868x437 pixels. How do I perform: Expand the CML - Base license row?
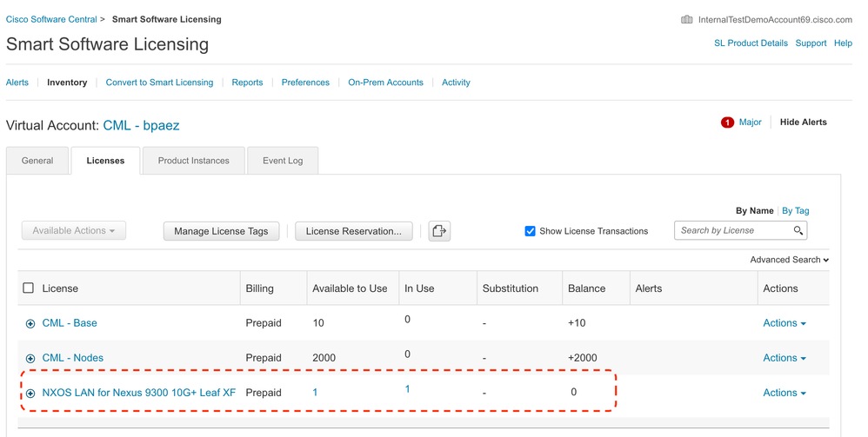(x=30, y=324)
